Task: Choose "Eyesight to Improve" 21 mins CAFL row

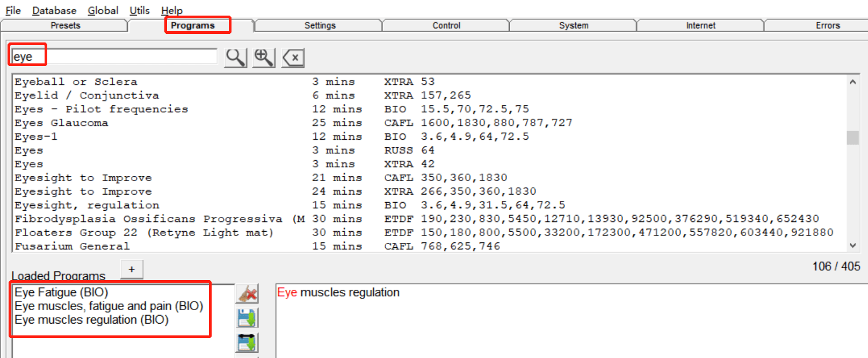Action: 429,177
